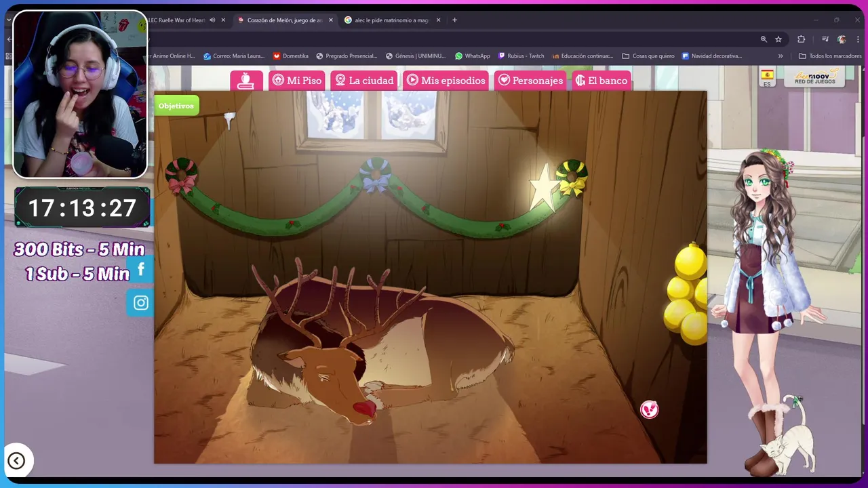
Task: Click the pink cupcake home icon
Action: 246,81
